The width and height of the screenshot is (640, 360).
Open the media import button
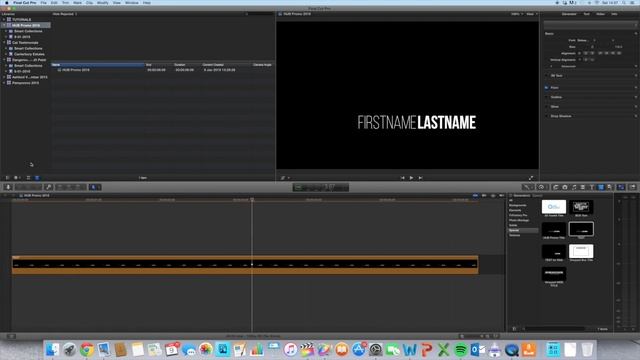8,187
